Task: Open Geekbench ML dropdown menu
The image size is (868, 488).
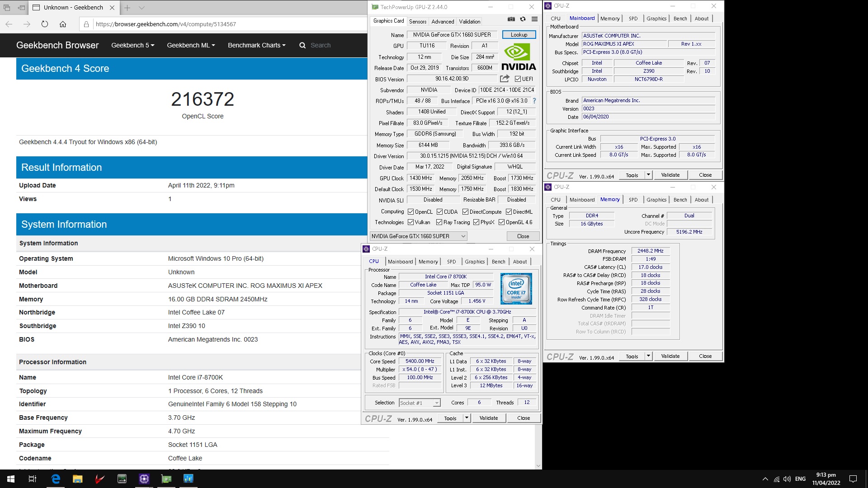Action: click(191, 45)
